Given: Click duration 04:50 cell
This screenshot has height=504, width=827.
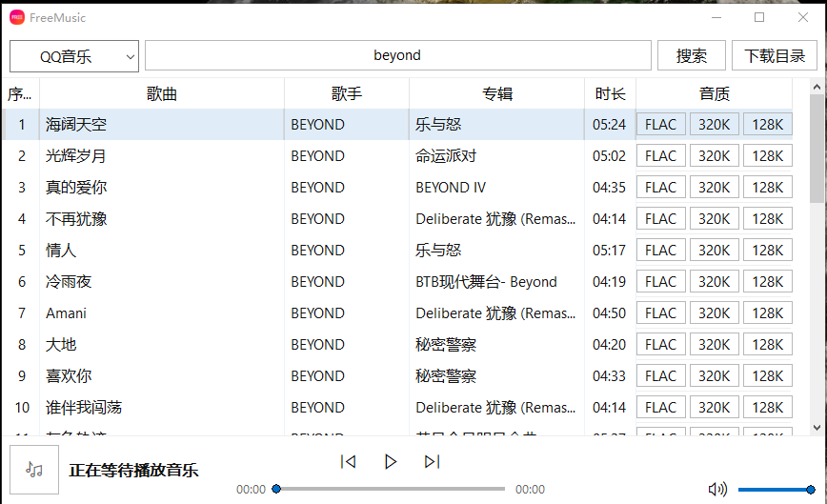Looking at the screenshot, I should pos(609,313).
